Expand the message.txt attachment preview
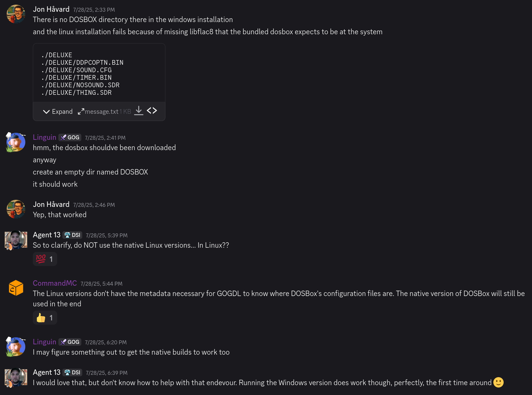The image size is (532, 395). 58,112
